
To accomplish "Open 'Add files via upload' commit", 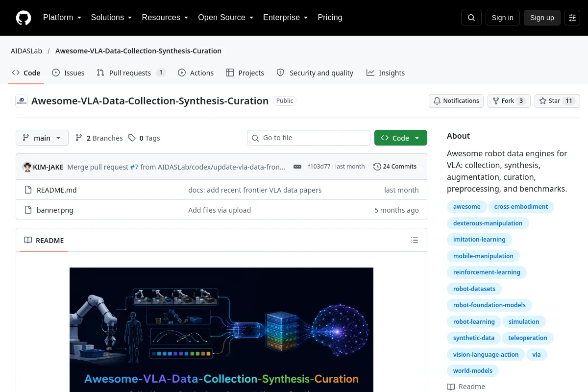I will pos(220,210).
